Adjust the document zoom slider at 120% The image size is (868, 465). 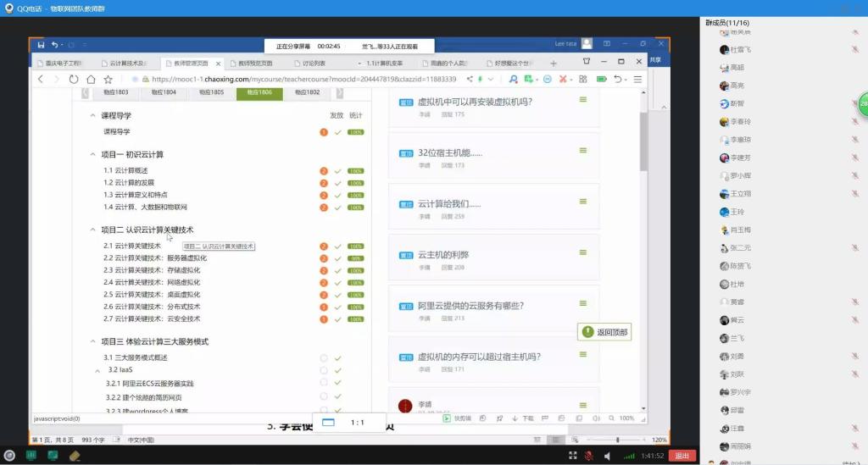coord(616,440)
